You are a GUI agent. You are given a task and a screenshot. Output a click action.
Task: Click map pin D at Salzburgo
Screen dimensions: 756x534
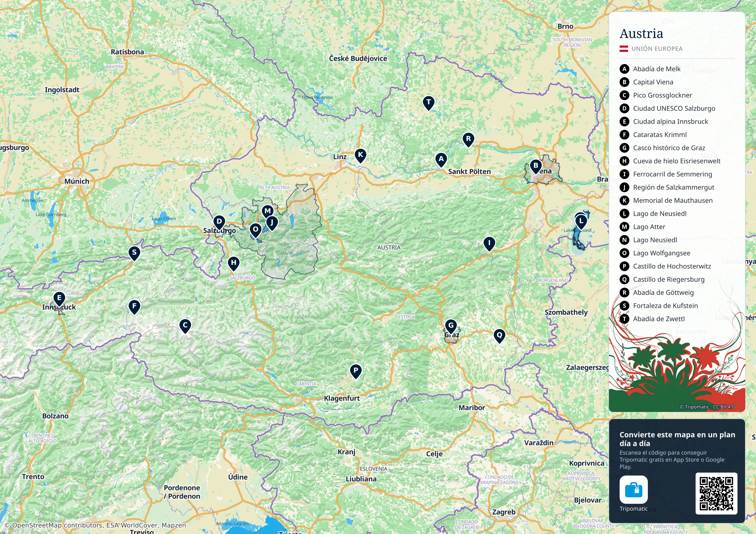219,222
